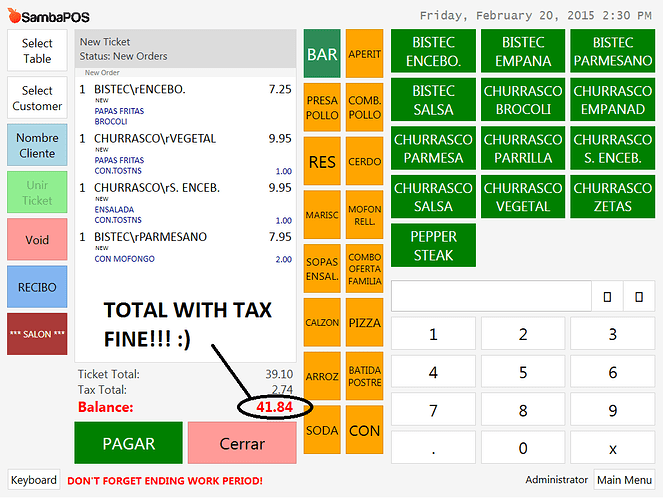Add PEPPER STEAK to the ticket

click(434, 246)
